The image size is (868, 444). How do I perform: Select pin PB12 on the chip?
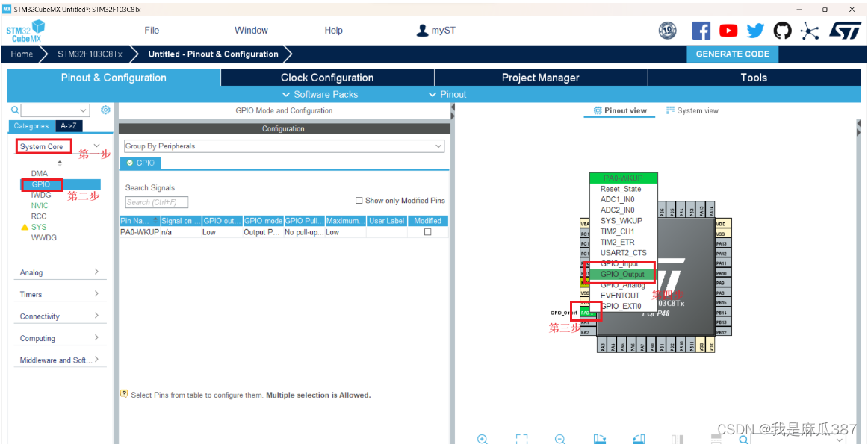[x=722, y=332]
